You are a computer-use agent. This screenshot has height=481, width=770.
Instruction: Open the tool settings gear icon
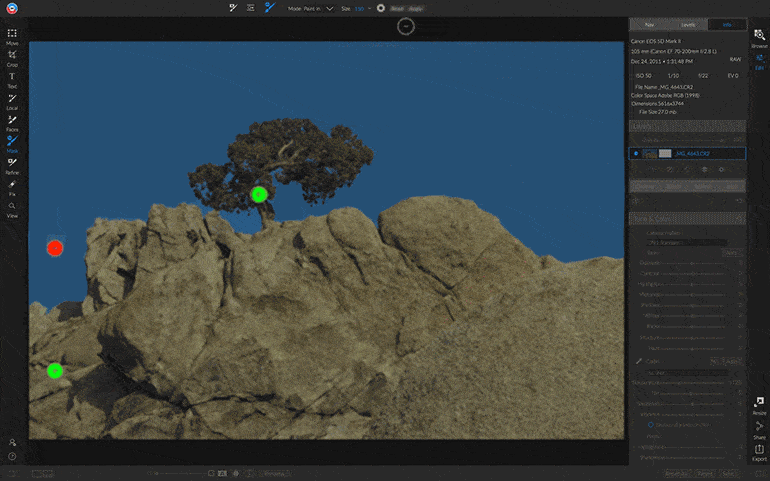(381, 8)
